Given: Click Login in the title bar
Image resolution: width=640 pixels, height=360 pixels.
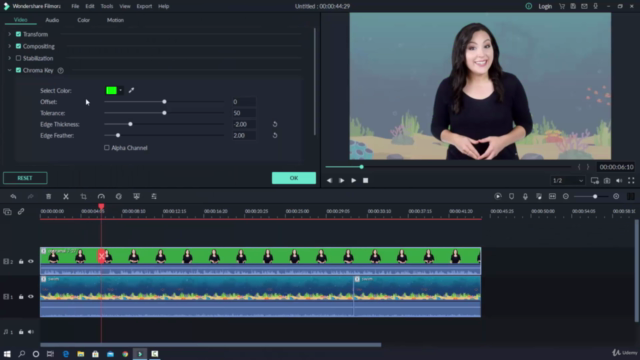Looking at the screenshot, I should pos(545,6).
